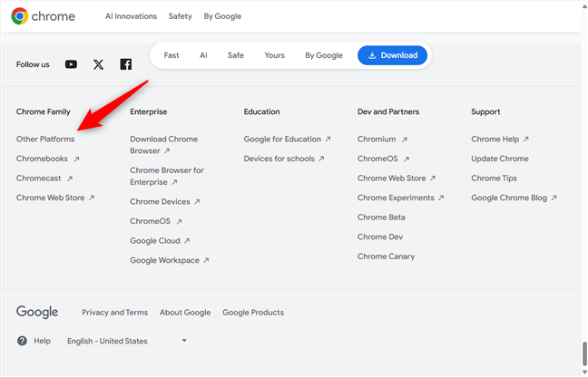Screen dimensions: 588x377
Task: Open the YouTube follow icon
Action: tap(71, 64)
